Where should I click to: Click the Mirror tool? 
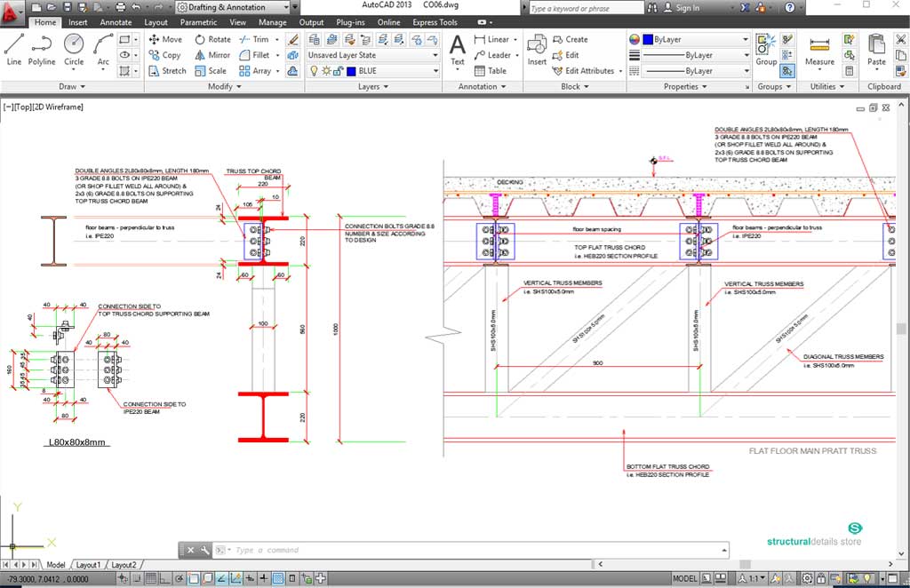click(212, 55)
